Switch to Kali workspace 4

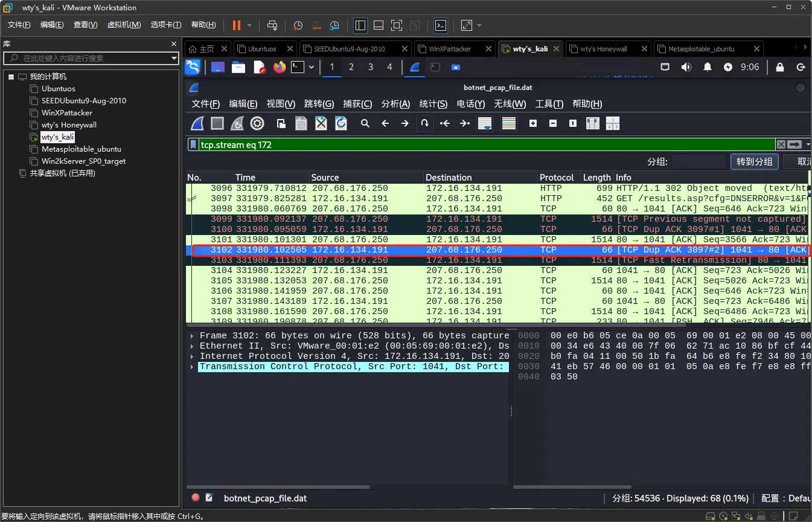pyautogui.click(x=389, y=67)
